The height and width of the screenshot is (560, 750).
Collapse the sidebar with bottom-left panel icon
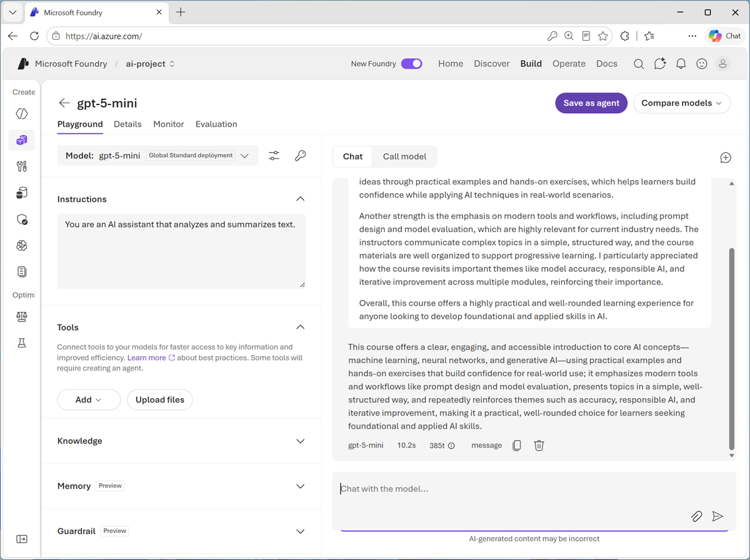coord(22,539)
